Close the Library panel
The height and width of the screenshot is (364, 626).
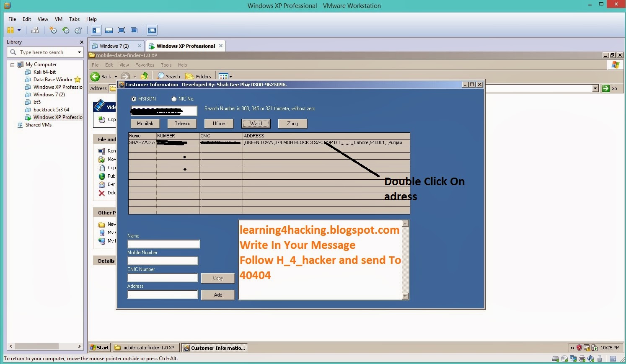tap(81, 42)
